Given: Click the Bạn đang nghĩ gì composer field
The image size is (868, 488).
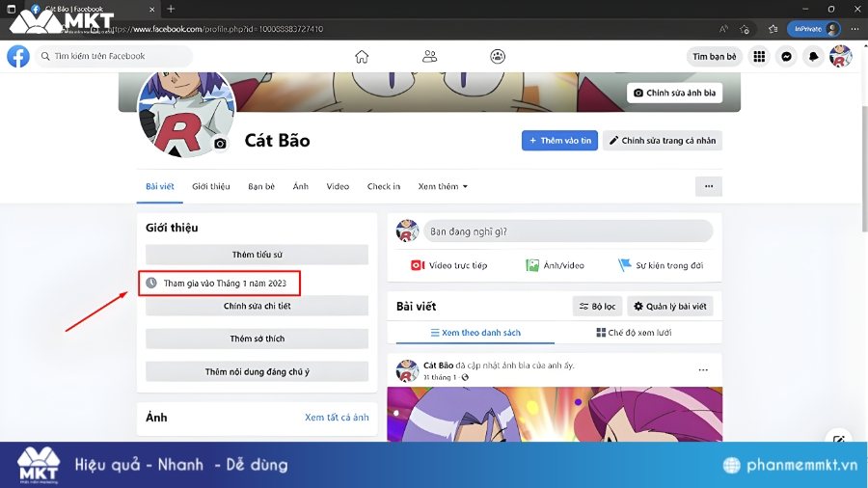Looking at the screenshot, I should point(568,231).
